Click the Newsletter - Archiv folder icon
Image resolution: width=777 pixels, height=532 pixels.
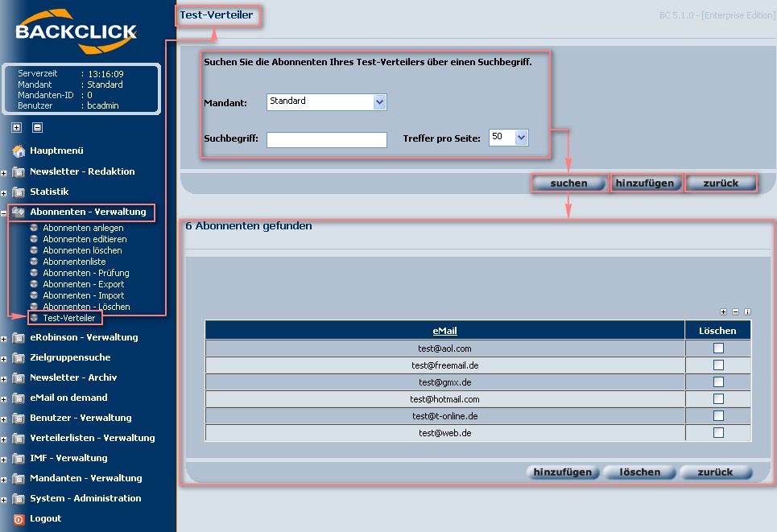pos(19,378)
